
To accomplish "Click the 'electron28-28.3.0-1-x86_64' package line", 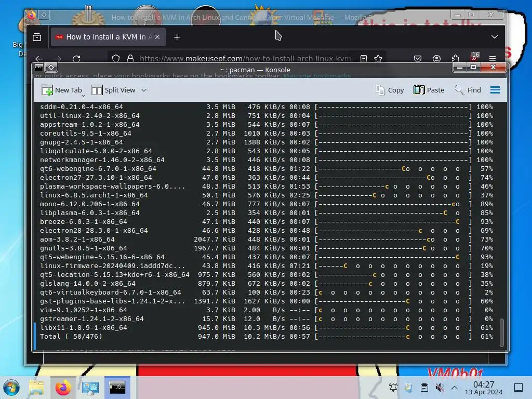I will click(267, 230).
